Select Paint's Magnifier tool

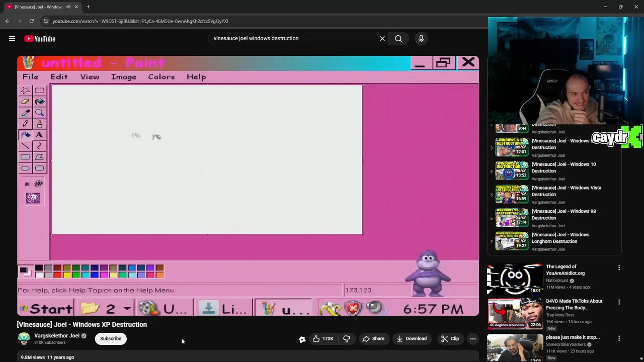(x=39, y=113)
